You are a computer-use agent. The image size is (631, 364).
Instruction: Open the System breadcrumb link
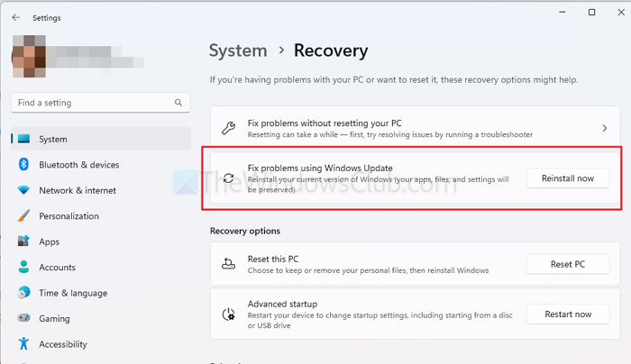(x=238, y=50)
